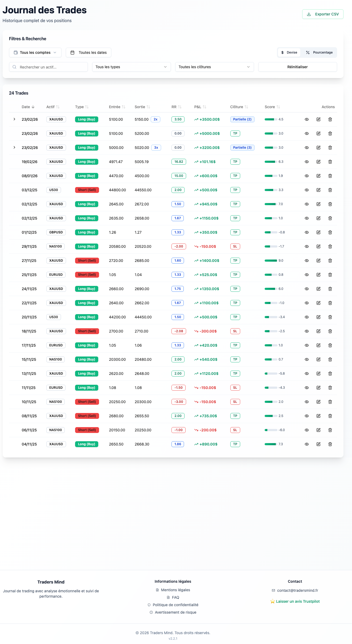The image size is (352, 644).
Task: Switch P&L display to Devise
Action: [x=289, y=52]
